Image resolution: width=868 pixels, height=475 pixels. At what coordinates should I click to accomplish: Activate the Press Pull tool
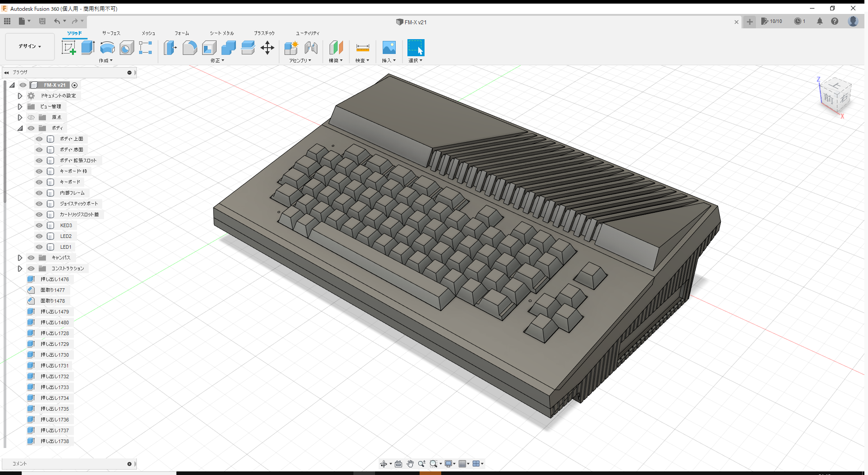tap(170, 48)
